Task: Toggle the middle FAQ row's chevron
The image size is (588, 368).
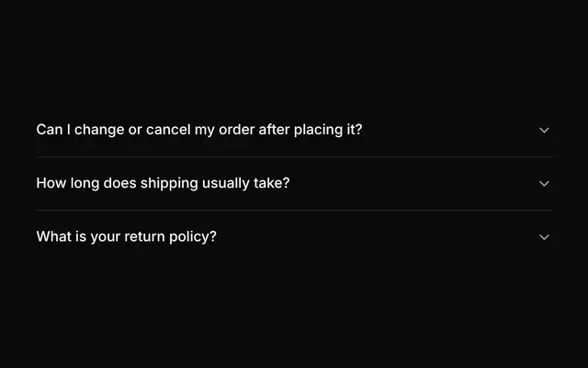Action: point(544,184)
